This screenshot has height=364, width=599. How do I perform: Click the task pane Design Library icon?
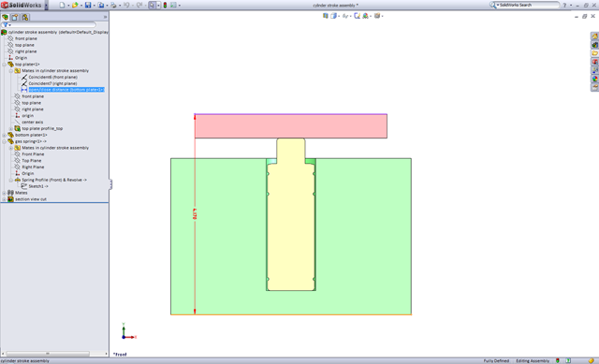tap(595, 45)
